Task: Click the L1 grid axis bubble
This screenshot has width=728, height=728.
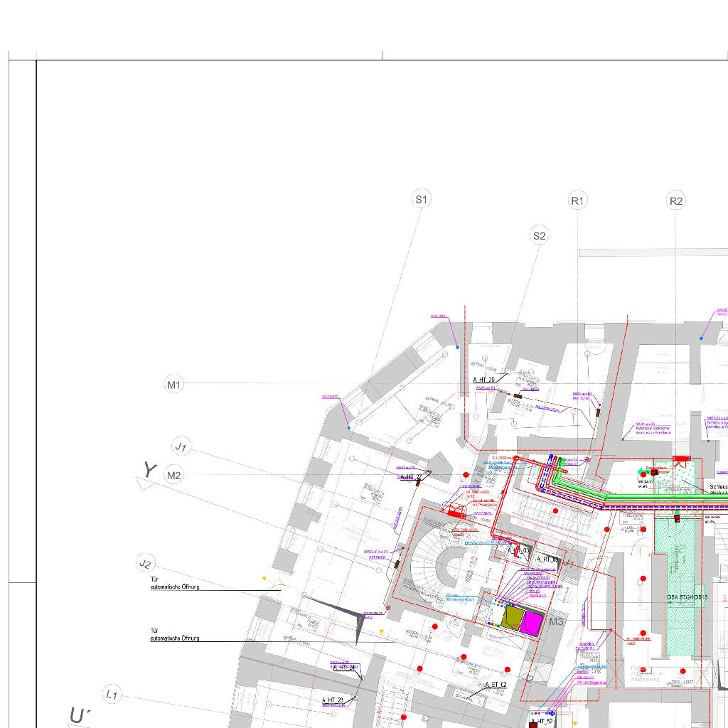Action: click(112, 695)
